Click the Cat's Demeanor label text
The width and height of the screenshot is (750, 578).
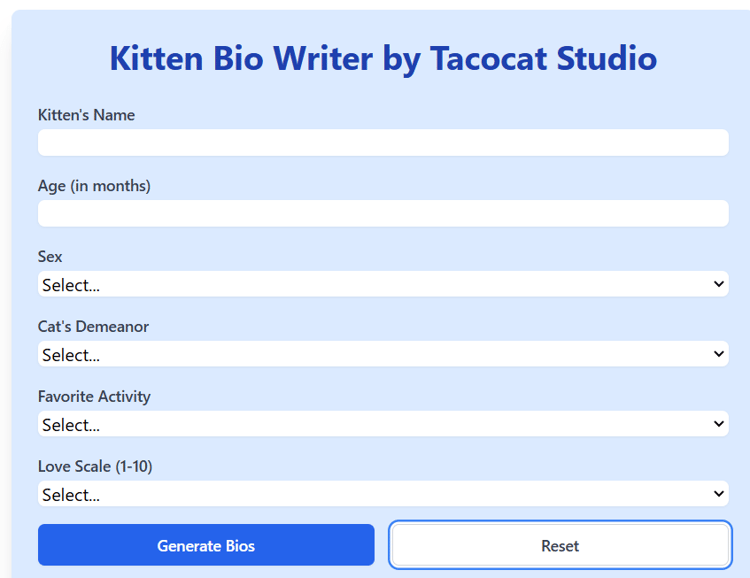(93, 327)
